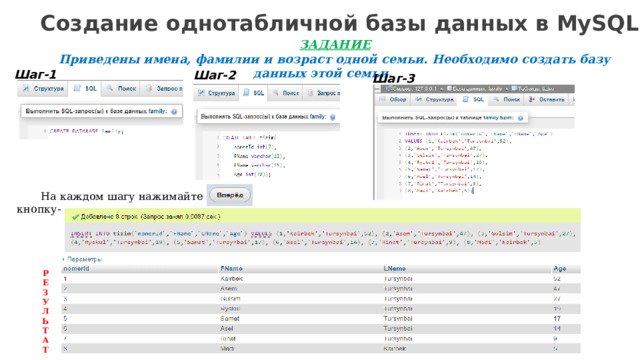Click the Вставить insert icon in Step-3 panel
The width and height of the screenshot is (640, 360).
click(532, 100)
